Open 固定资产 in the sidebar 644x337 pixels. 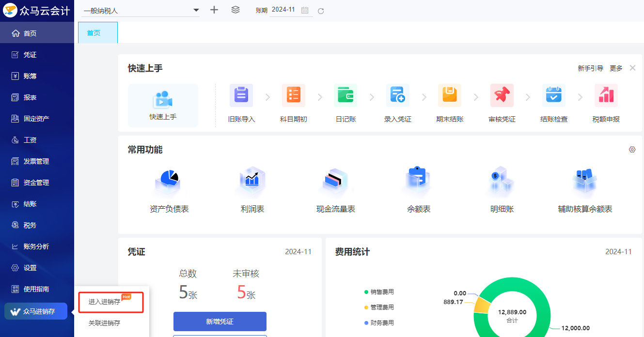pyautogui.click(x=37, y=119)
